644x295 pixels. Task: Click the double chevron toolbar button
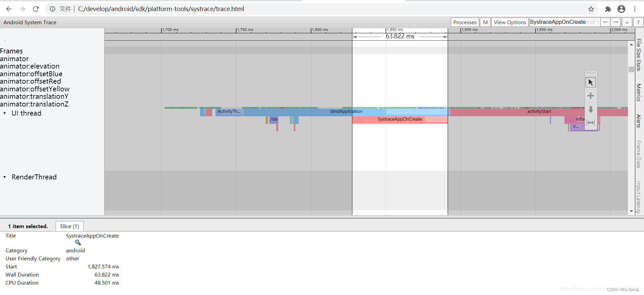click(627, 22)
